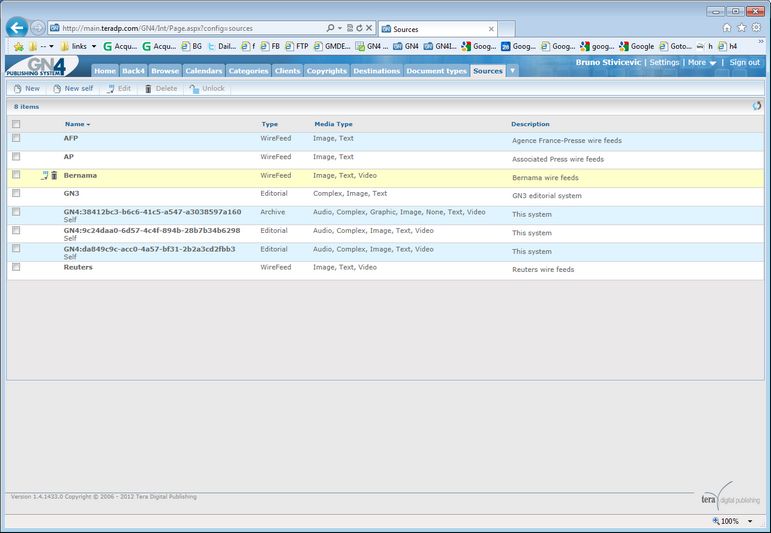
Task: Click the Edit toolbar button
Action: coord(119,89)
